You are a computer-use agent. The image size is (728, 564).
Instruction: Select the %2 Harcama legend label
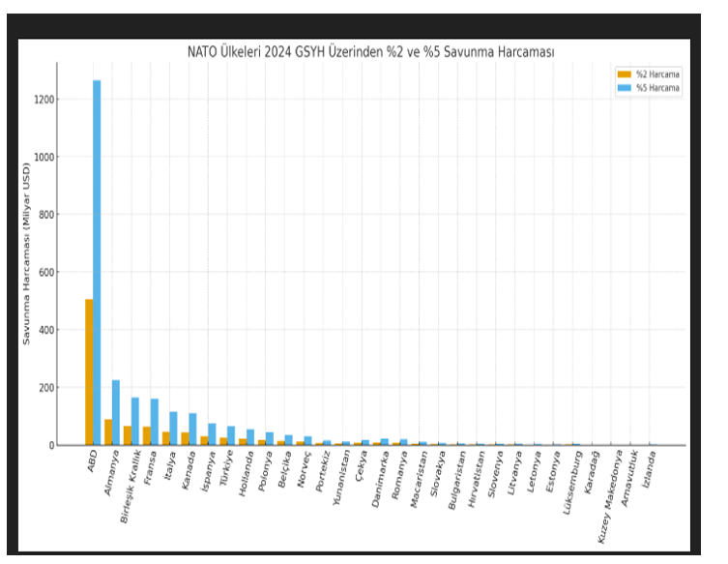(x=657, y=74)
